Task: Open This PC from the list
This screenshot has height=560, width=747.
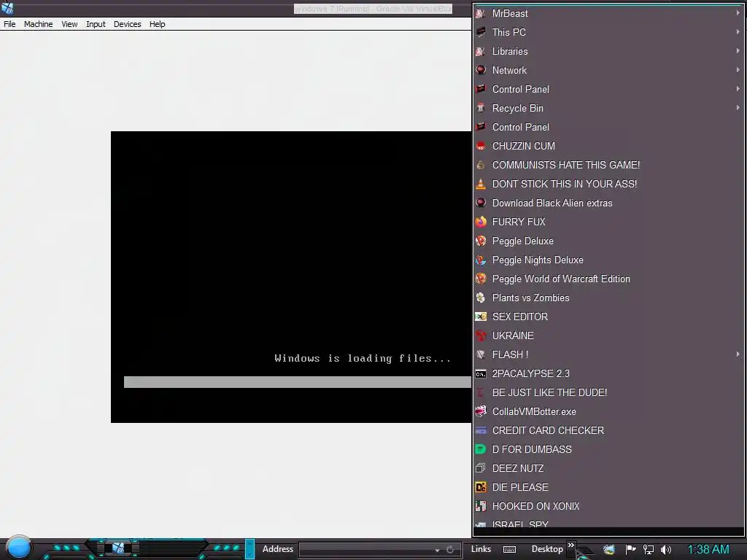Action: click(608, 32)
